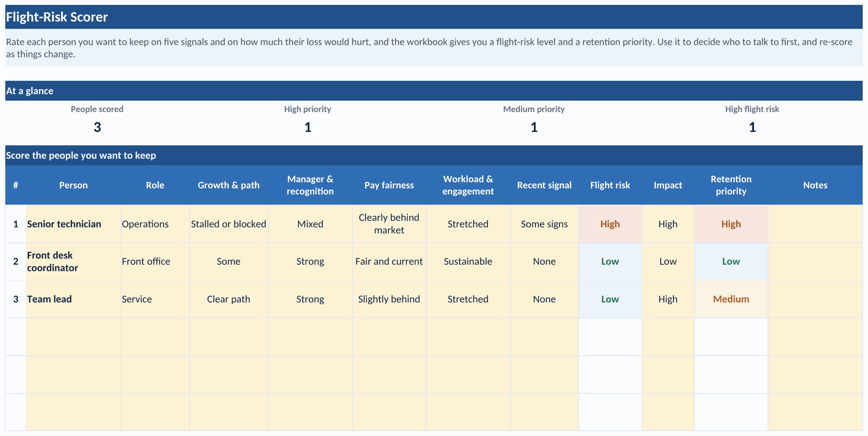Select Front desk coordinator's Low flight risk

610,261
